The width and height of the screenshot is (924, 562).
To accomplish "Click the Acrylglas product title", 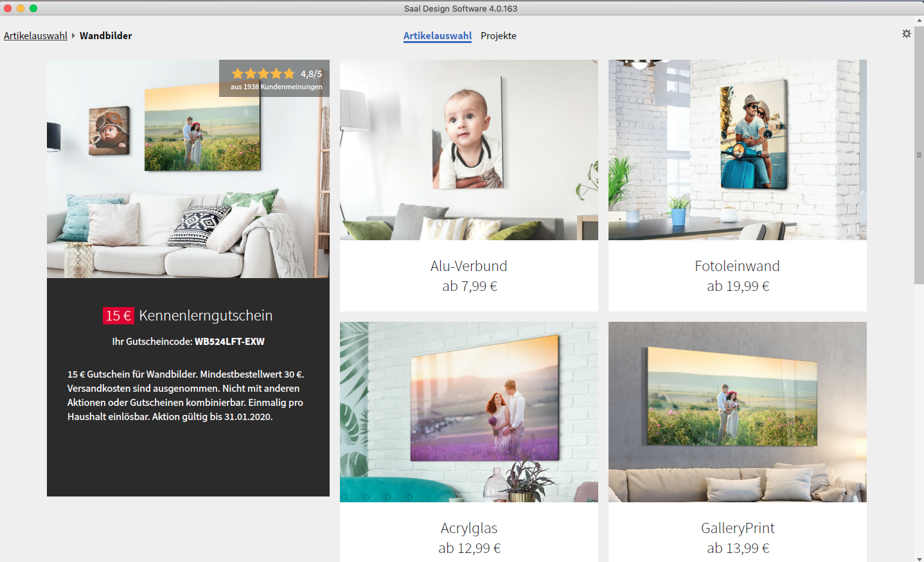I will click(x=468, y=528).
